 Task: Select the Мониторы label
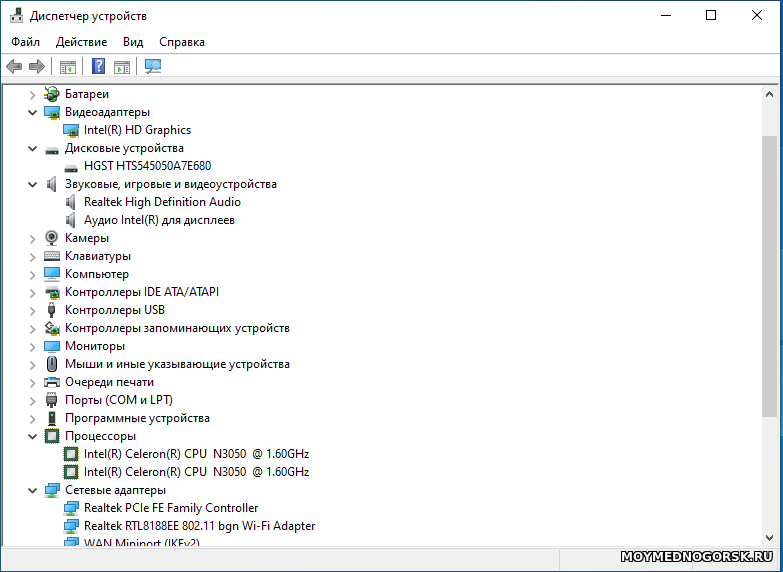(x=95, y=346)
